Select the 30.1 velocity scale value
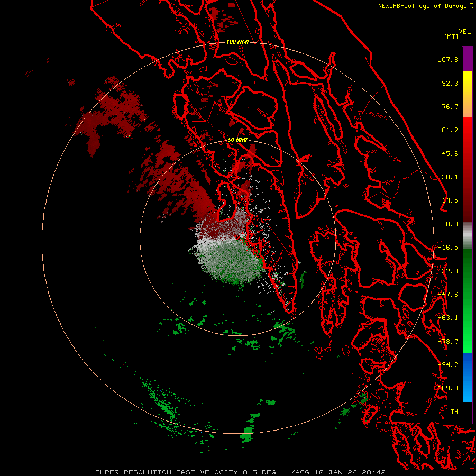The image size is (476, 476). (450, 177)
